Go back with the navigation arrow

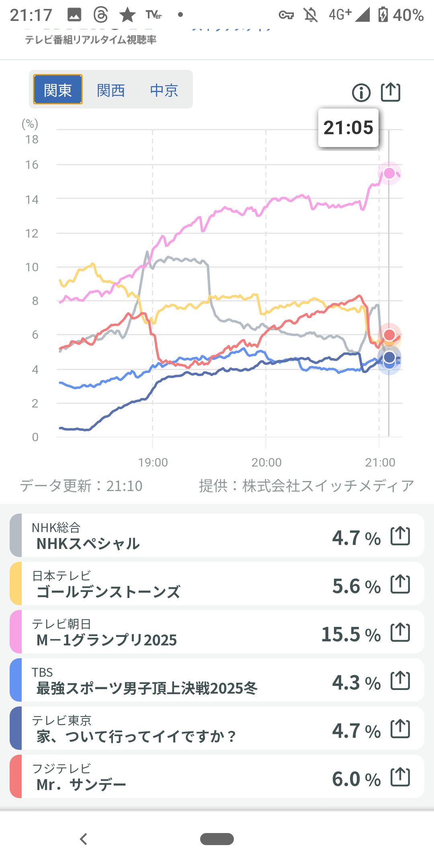click(x=84, y=839)
